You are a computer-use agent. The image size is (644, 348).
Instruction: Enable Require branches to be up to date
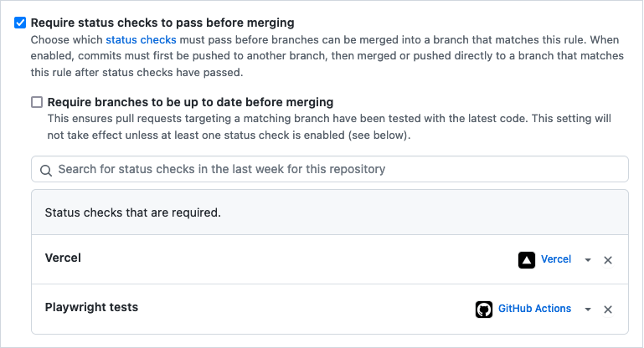(x=37, y=102)
